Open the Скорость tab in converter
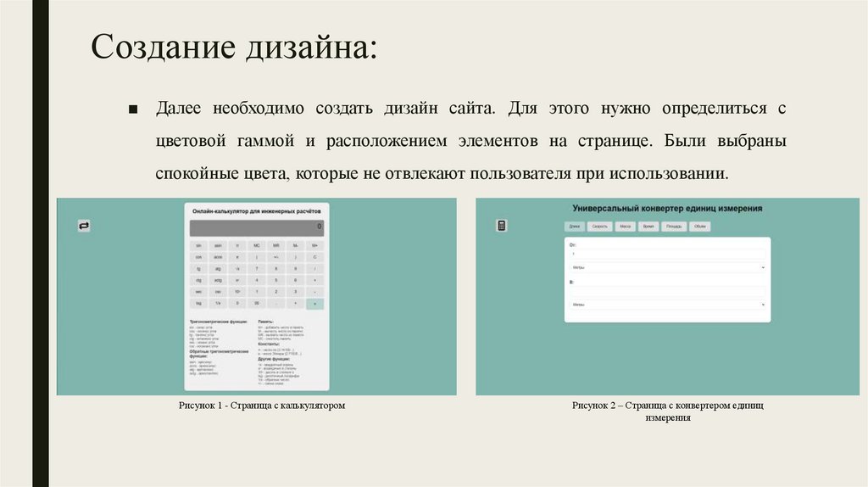The width and height of the screenshot is (868, 487). coord(599,227)
